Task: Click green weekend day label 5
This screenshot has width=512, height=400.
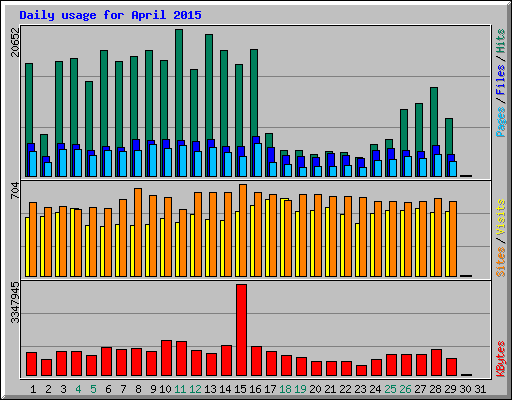Action: [x=93, y=389]
